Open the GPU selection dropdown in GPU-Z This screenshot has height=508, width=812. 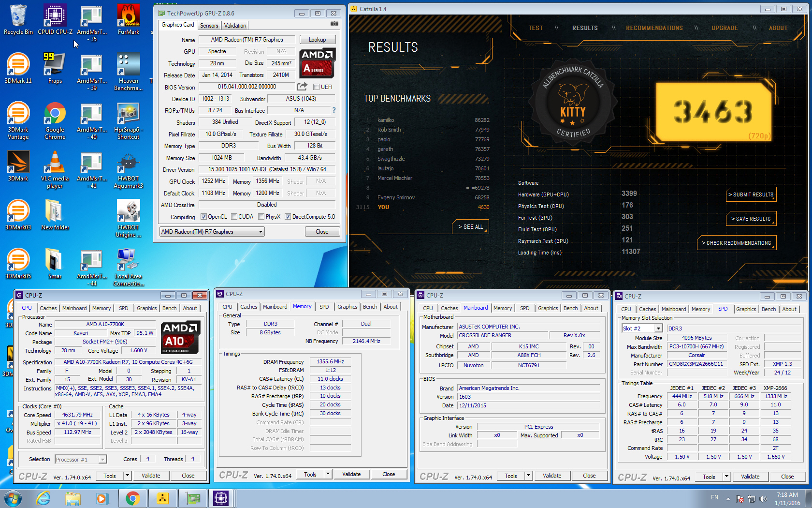(212, 232)
